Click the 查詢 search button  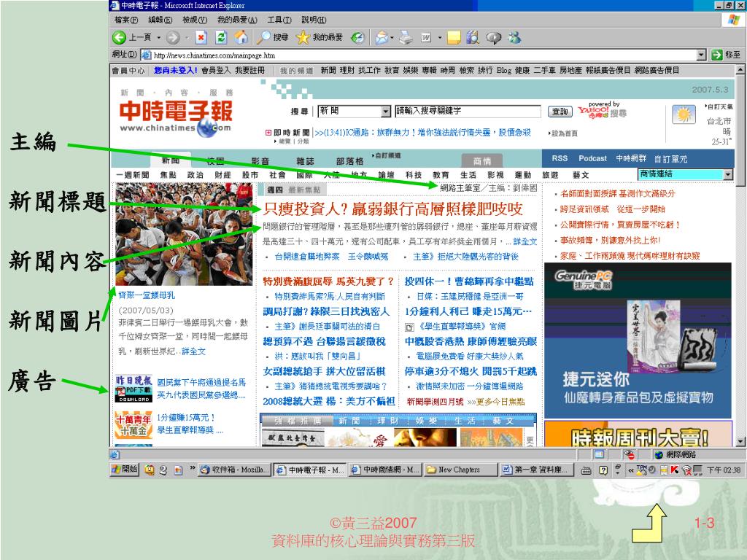click(560, 112)
